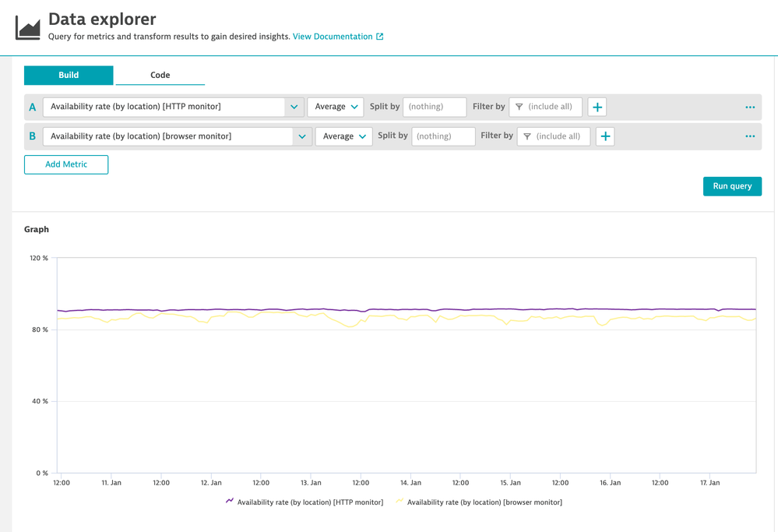
Task: Click the Data explorer chart icon
Action: point(28,27)
